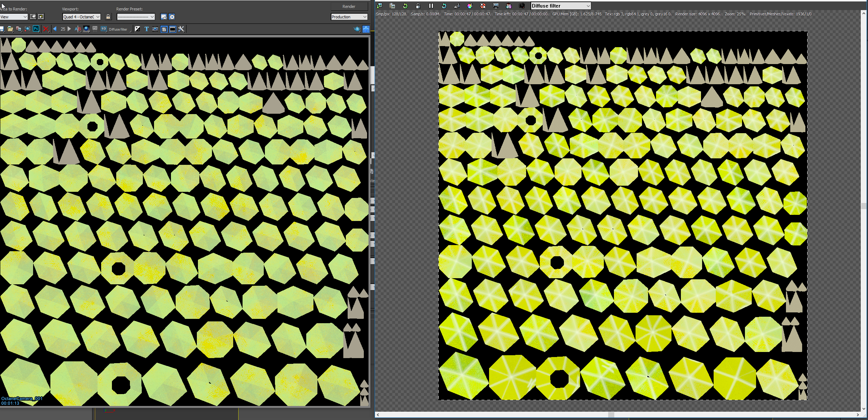Click the green restart render icon
Screen dimensions: 868x420
coord(405,6)
